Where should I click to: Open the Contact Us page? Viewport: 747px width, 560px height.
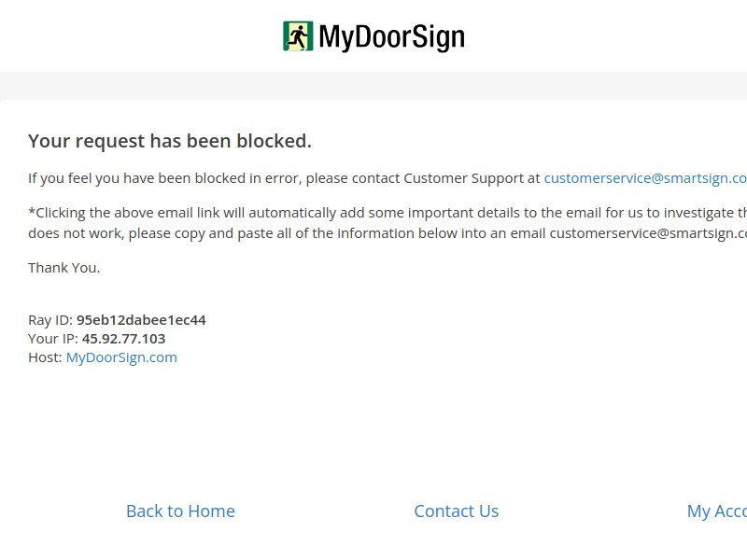457,511
